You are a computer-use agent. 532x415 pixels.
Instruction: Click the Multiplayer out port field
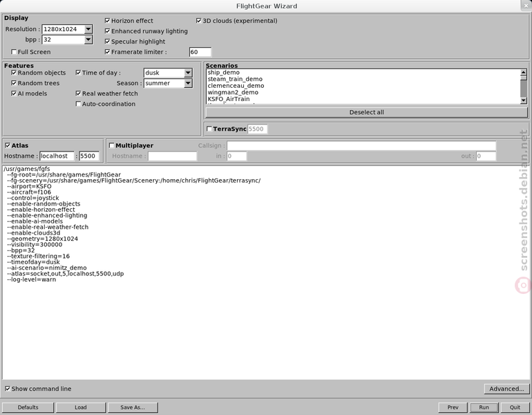click(486, 156)
